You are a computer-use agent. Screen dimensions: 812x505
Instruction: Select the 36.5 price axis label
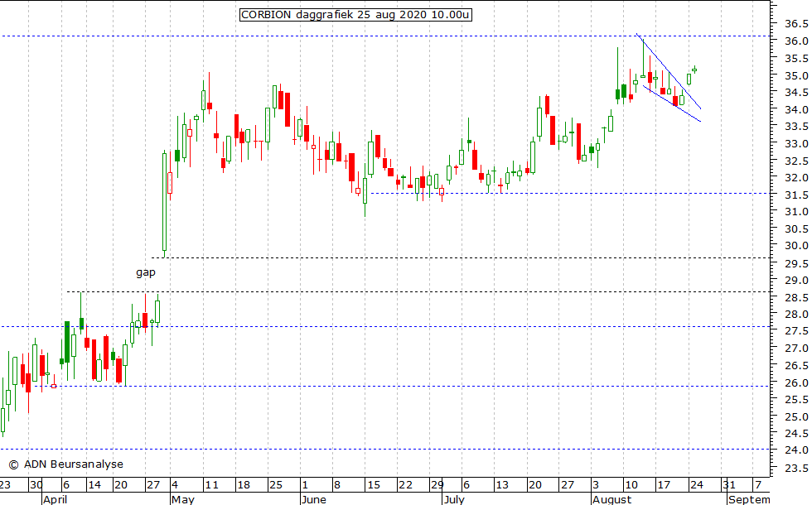tap(796, 24)
